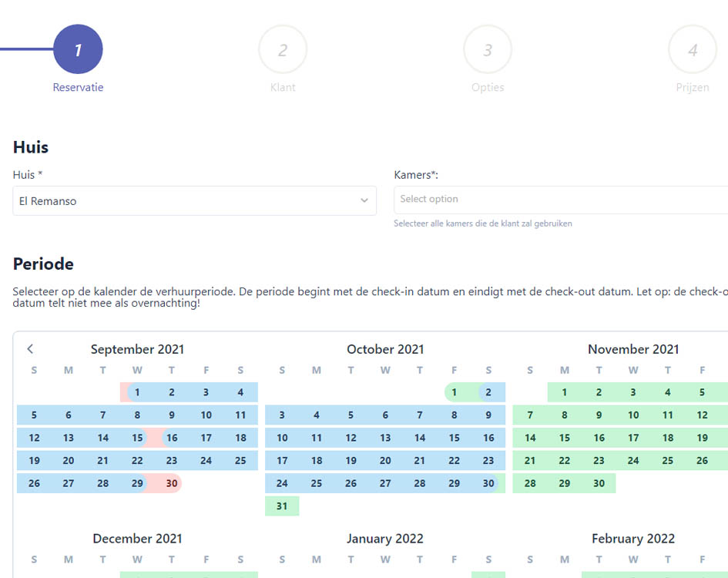Select October 31, 2021 on calendar
Image resolution: width=728 pixels, height=578 pixels.
click(x=282, y=506)
